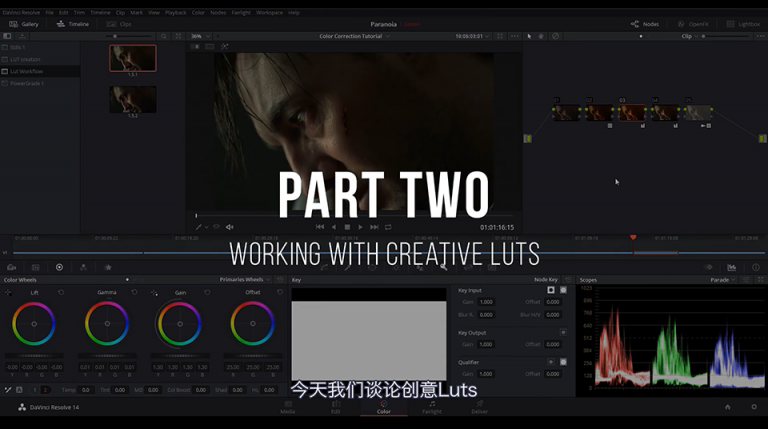Open the 36% viewer zoom dropdown
The width and height of the screenshot is (768, 429).
(201, 36)
